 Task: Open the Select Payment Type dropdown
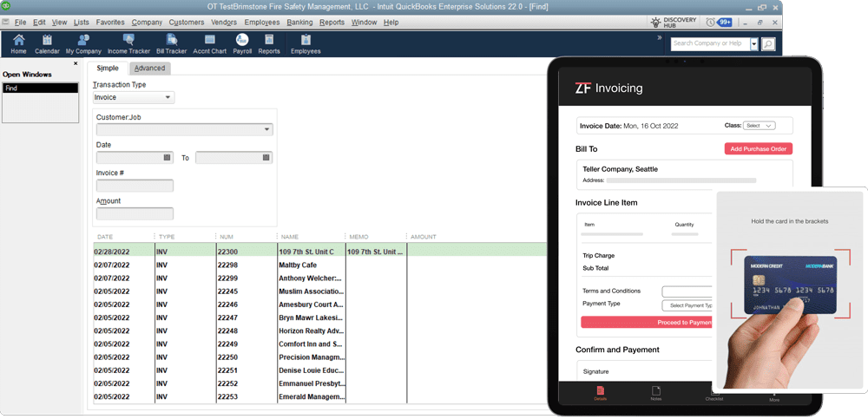(x=687, y=305)
